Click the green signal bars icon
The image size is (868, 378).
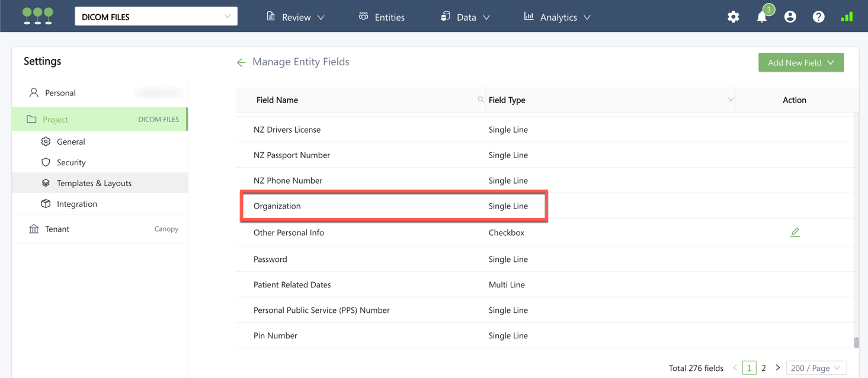847,17
